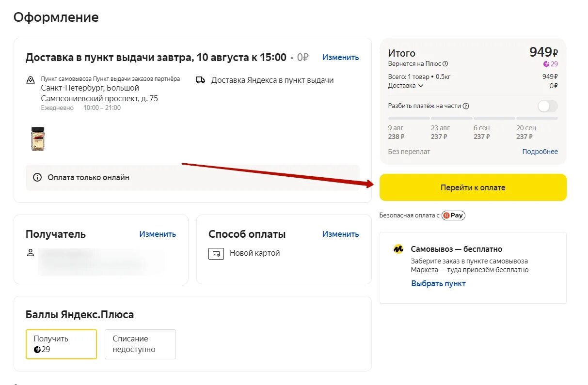Click the Yandex Market logo in Самовывоз card

pos(398,249)
